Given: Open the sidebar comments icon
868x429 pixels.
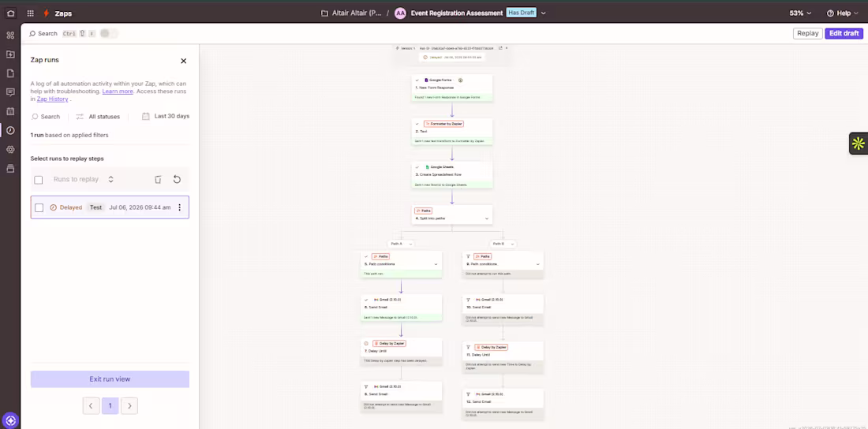Looking at the screenshot, I should coord(10,92).
